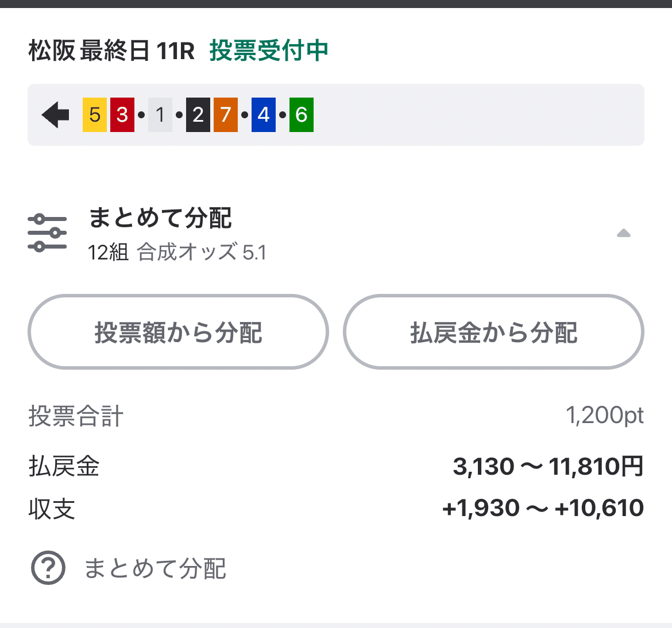The image size is (672, 628).
Task: Select the blue number 4 badge
Action: coord(263,114)
